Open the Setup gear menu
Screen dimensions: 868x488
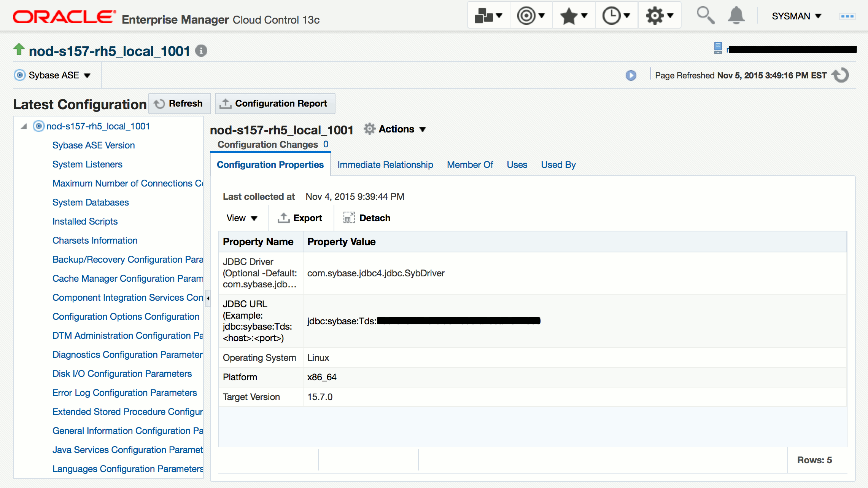click(x=659, y=16)
